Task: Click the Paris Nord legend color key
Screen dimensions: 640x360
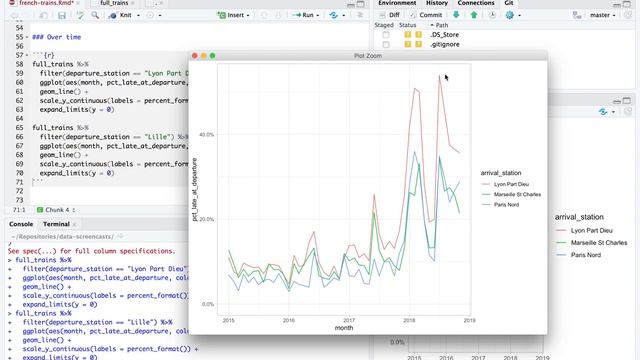Action: pos(486,205)
